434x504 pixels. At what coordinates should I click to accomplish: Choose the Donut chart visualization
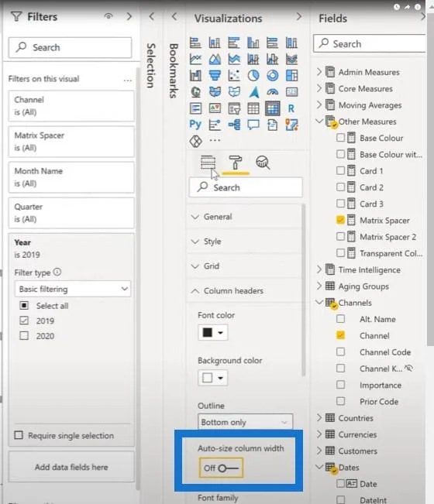tap(273, 76)
